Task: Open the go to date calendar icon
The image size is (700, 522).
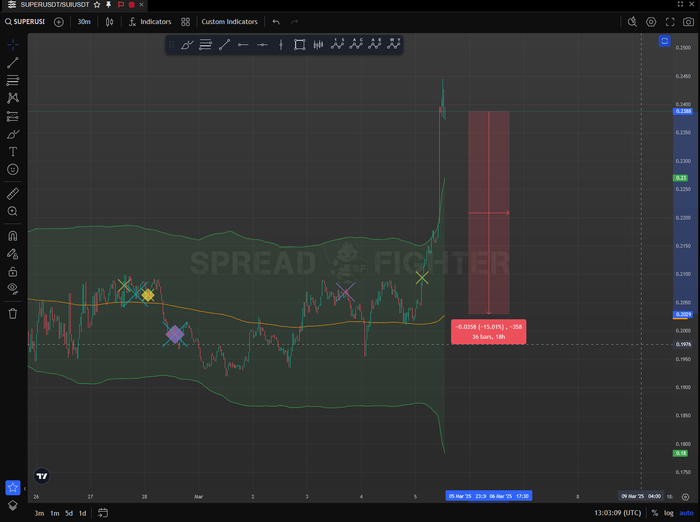Action: coord(103,513)
